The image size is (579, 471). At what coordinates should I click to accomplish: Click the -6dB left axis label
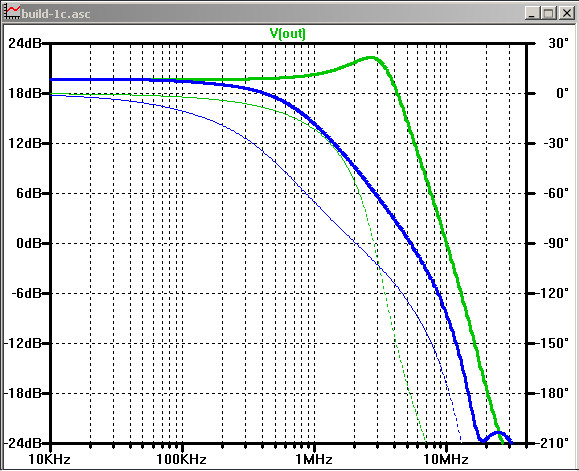26,293
